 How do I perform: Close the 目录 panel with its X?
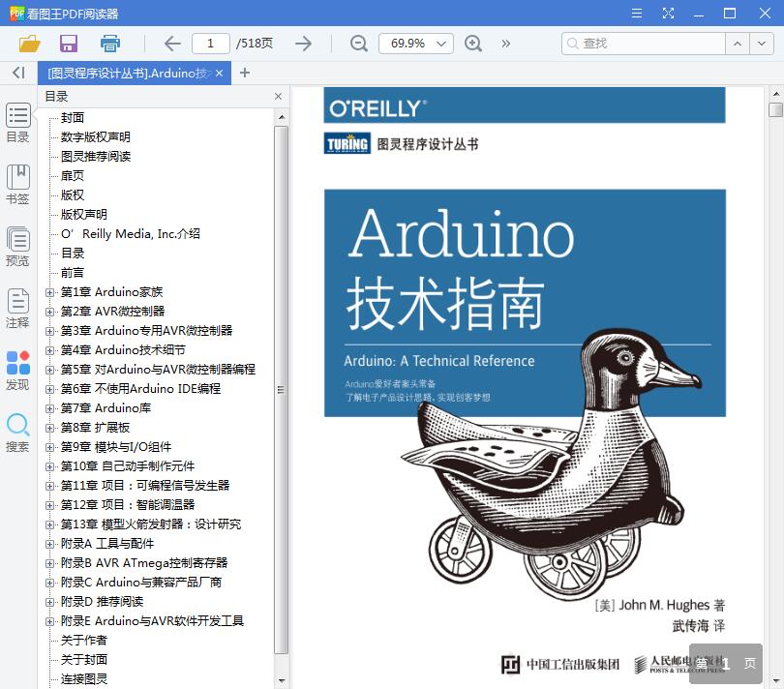(278, 96)
